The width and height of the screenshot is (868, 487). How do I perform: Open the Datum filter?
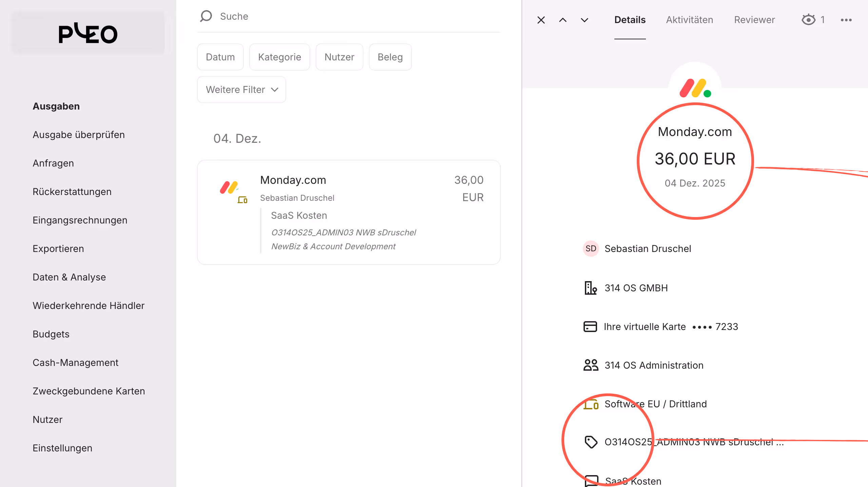tap(220, 57)
